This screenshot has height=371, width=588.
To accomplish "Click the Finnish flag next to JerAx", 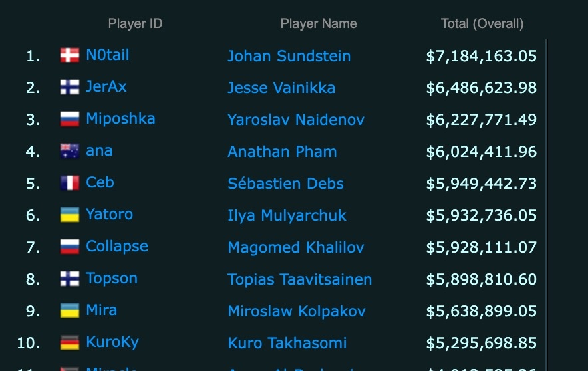I will (x=70, y=87).
